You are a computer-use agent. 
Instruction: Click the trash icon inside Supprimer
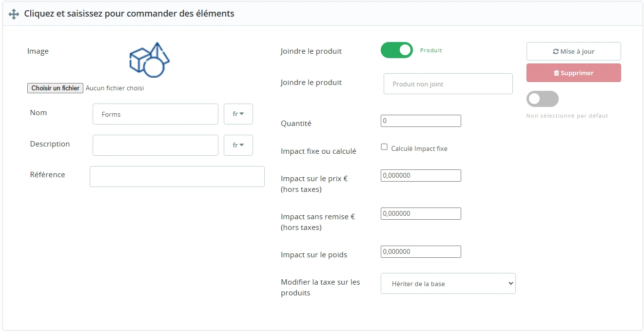pyautogui.click(x=557, y=72)
